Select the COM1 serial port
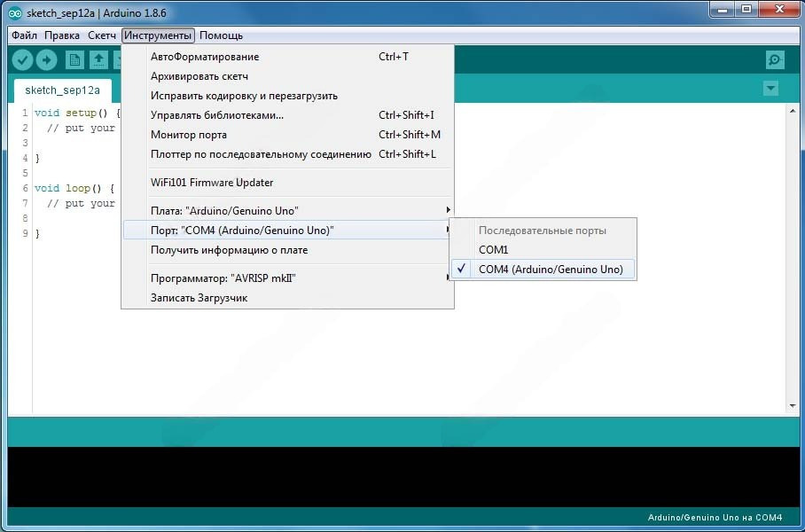Image resolution: width=805 pixels, height=532 pixels. click(494, 250)
